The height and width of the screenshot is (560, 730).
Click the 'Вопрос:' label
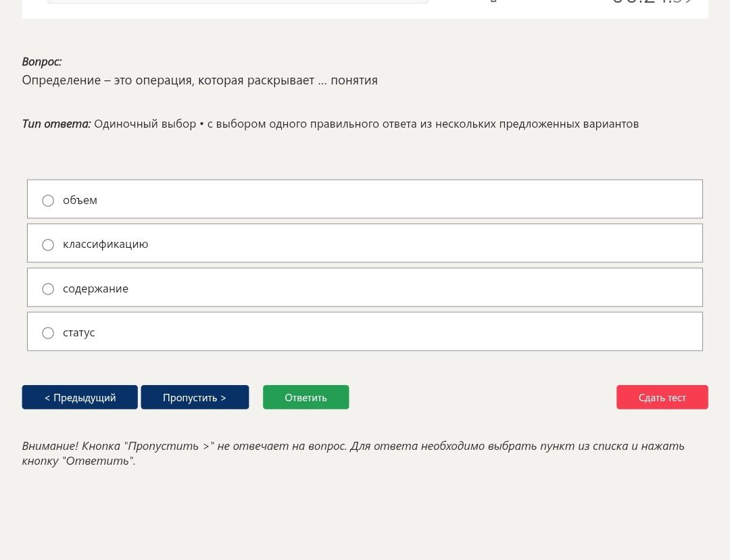click(x=42, y=61)
